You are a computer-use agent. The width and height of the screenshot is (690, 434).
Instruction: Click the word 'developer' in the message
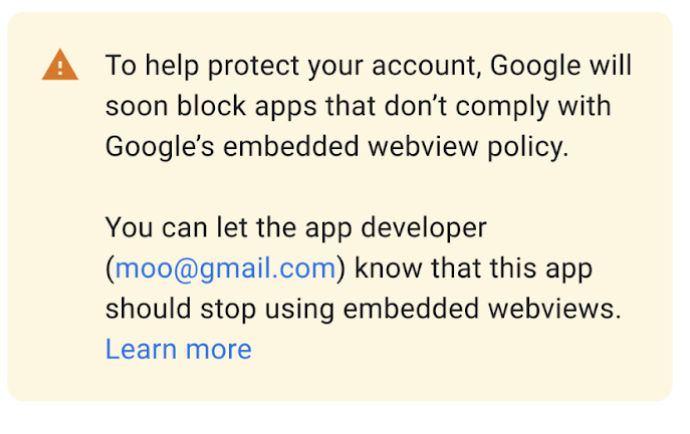tap(424, 229)
